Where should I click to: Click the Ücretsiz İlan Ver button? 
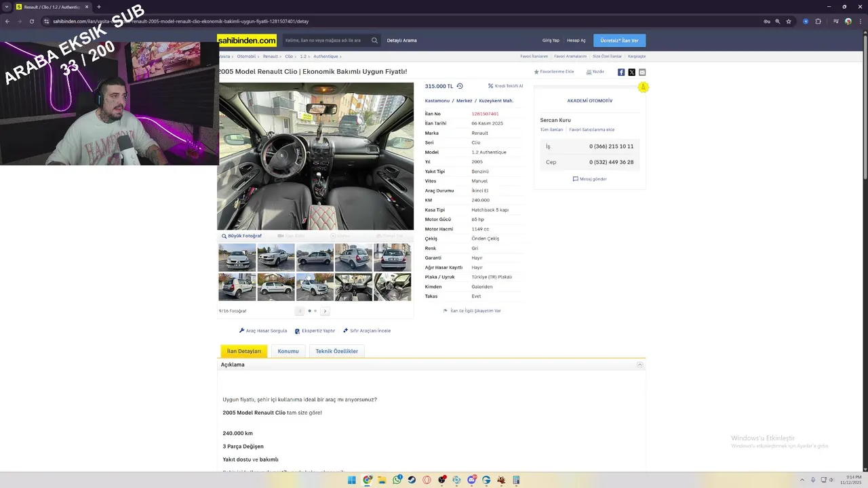coord(619,41)
